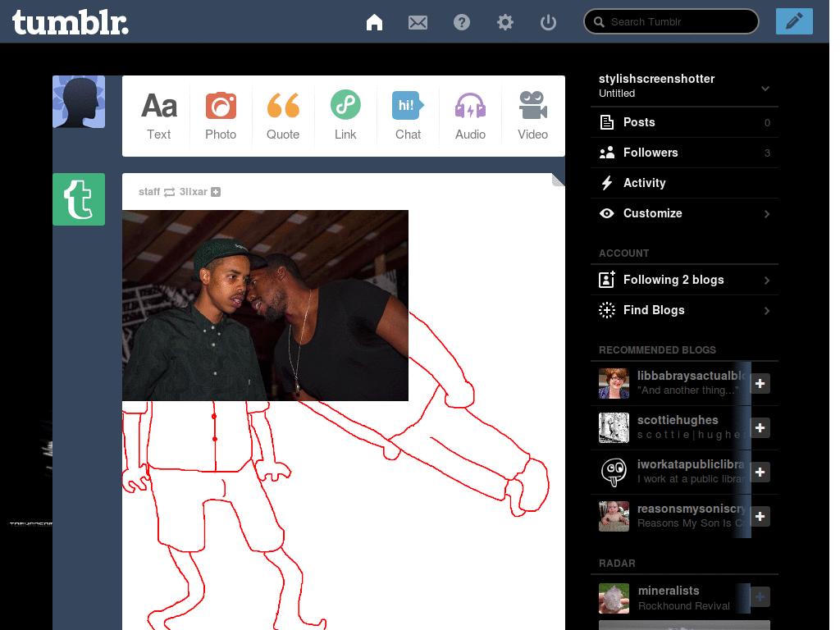Click the Posts list icon
Image resolution: width=840 pixels, height=630 pixels.
point(607,122)
